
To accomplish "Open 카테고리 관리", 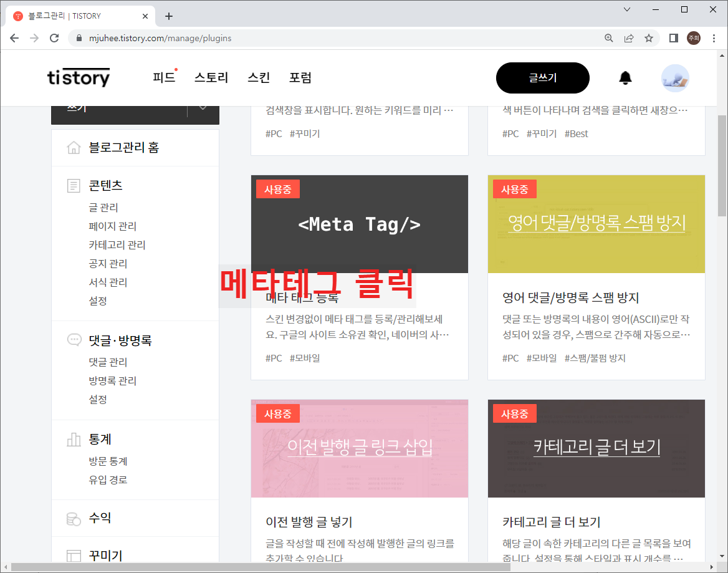I will 117,244.
